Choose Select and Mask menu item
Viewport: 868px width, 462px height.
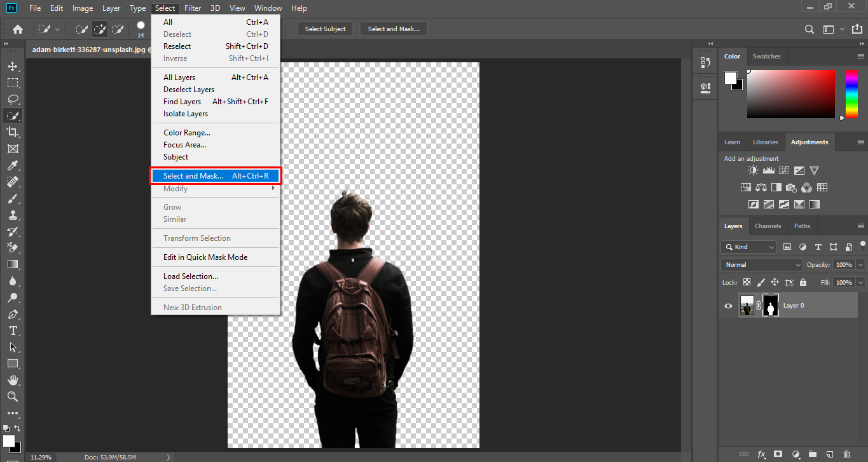point(216,176)
